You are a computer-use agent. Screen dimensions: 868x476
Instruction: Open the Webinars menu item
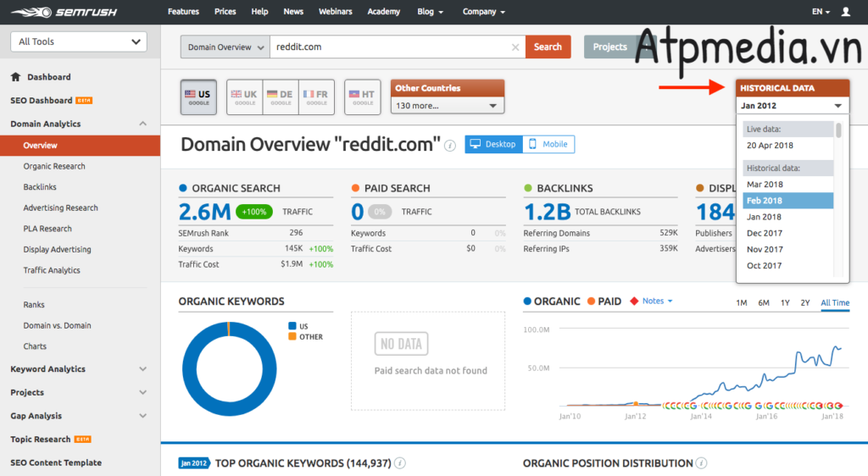[x=335, y=12]
